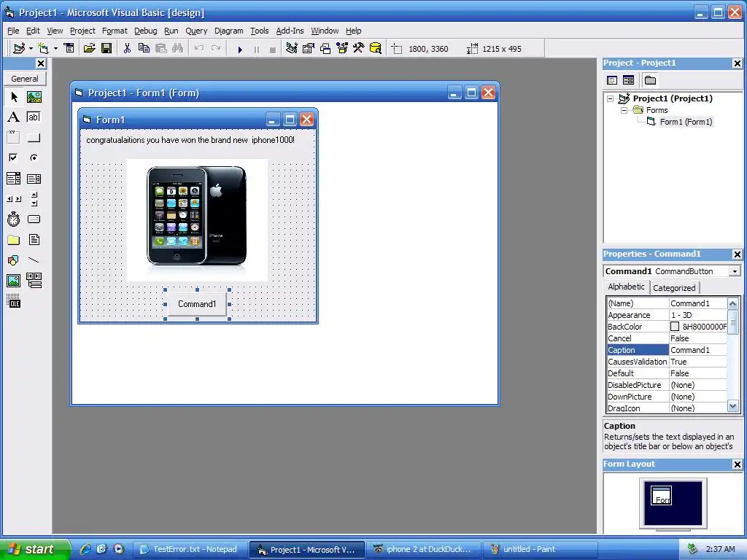Viewport: 747px width, 560px height.
Task: Select Form1 (Form1) in the project tree
Action: click(x=686, y=122)
